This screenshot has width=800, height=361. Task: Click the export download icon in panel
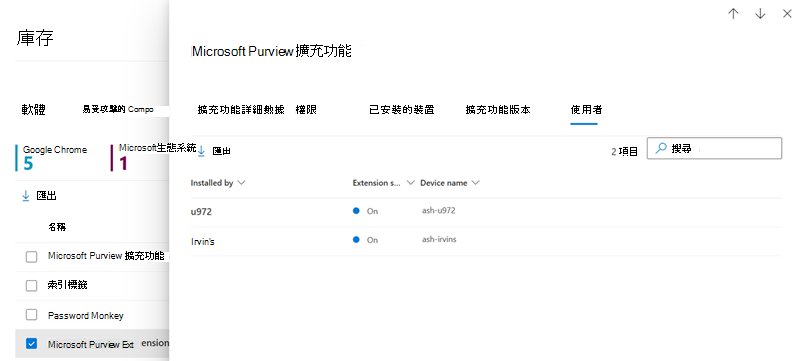coord(202,151)
